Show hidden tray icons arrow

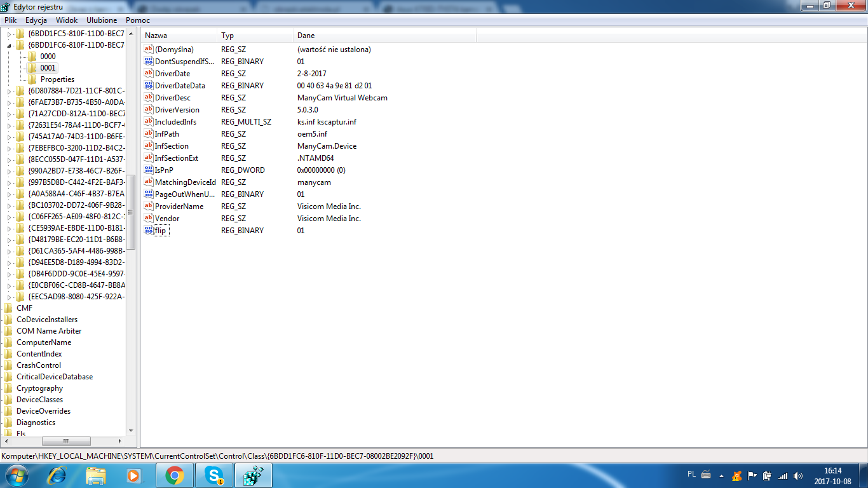coord(721,475)
